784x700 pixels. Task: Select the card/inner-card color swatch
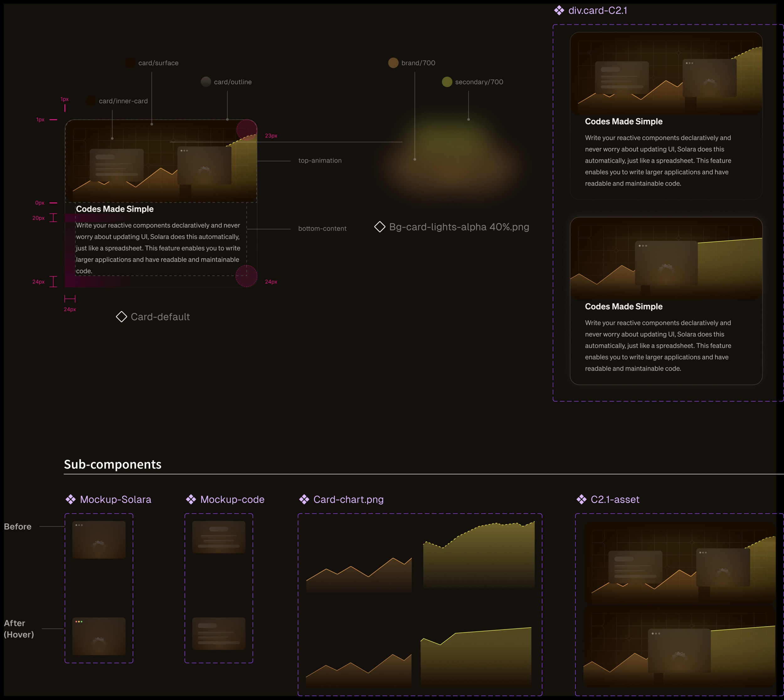coord(91,101)
